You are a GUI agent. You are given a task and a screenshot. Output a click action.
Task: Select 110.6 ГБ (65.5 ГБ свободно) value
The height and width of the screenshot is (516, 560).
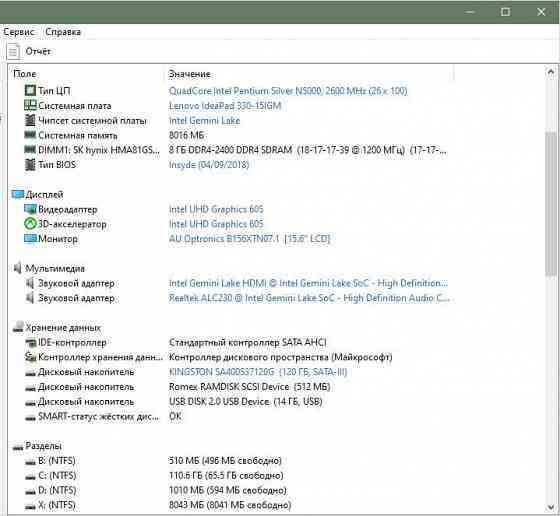pyautogui.click(x=226, y=475)
